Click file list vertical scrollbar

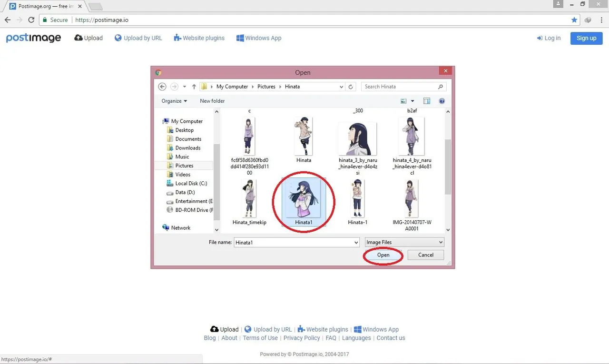pos(448,167)
